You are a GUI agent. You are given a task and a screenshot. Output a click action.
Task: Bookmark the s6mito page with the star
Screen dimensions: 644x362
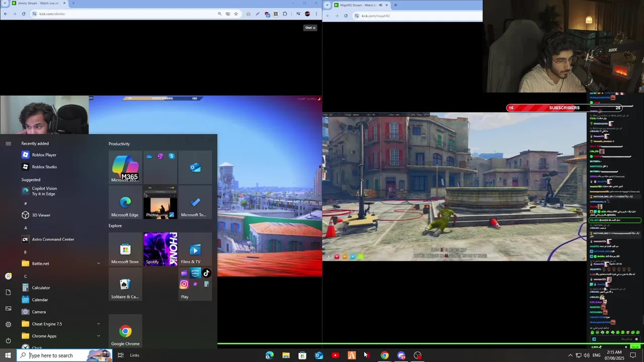[x=235, y=14]
